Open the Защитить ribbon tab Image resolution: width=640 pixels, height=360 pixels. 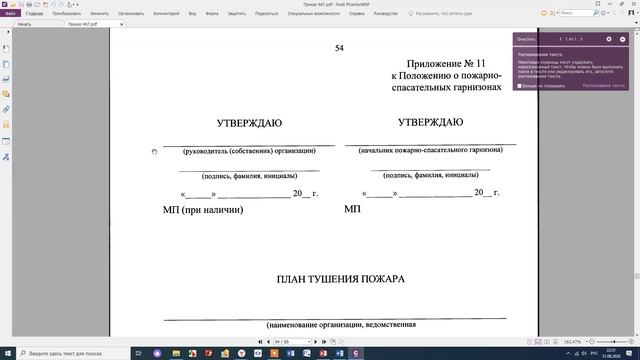click(x=237, y=13)
